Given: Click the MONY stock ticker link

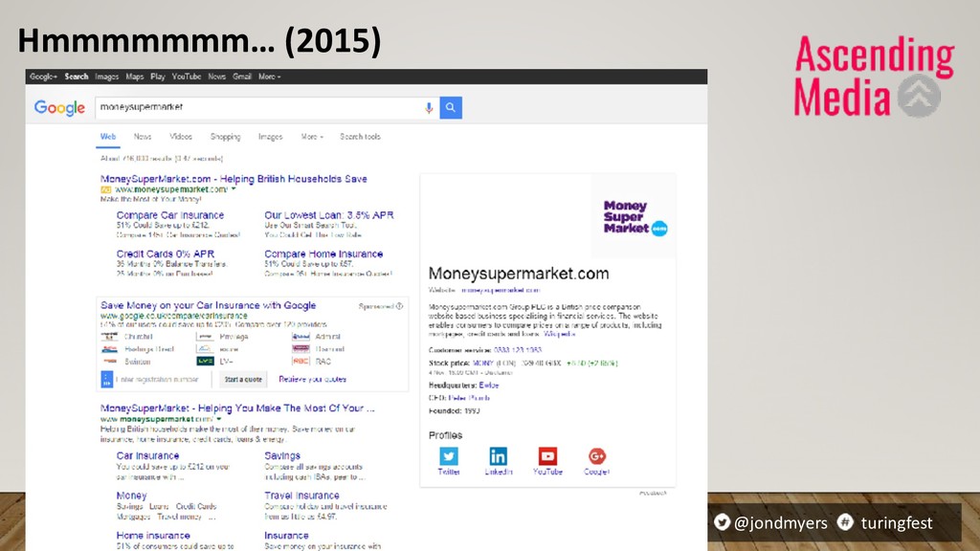Looking at the screenshot, I should coord(482,363).
